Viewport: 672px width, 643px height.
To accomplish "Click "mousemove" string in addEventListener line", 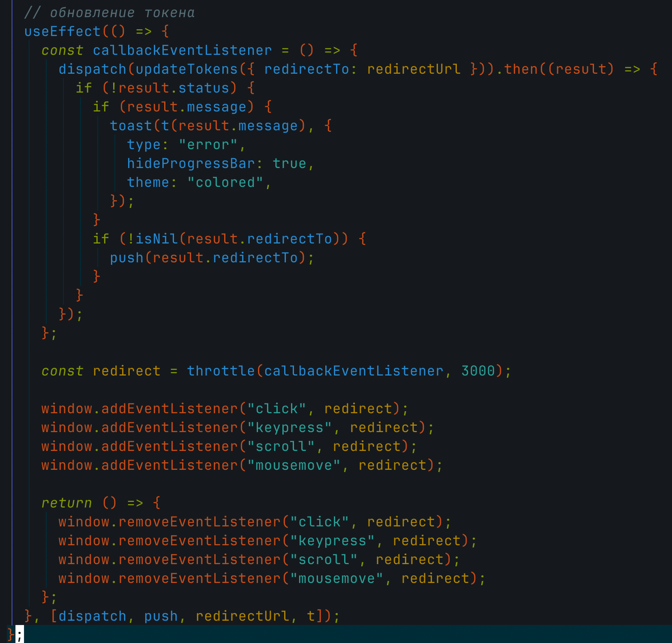I will click(x=294, y=465).
